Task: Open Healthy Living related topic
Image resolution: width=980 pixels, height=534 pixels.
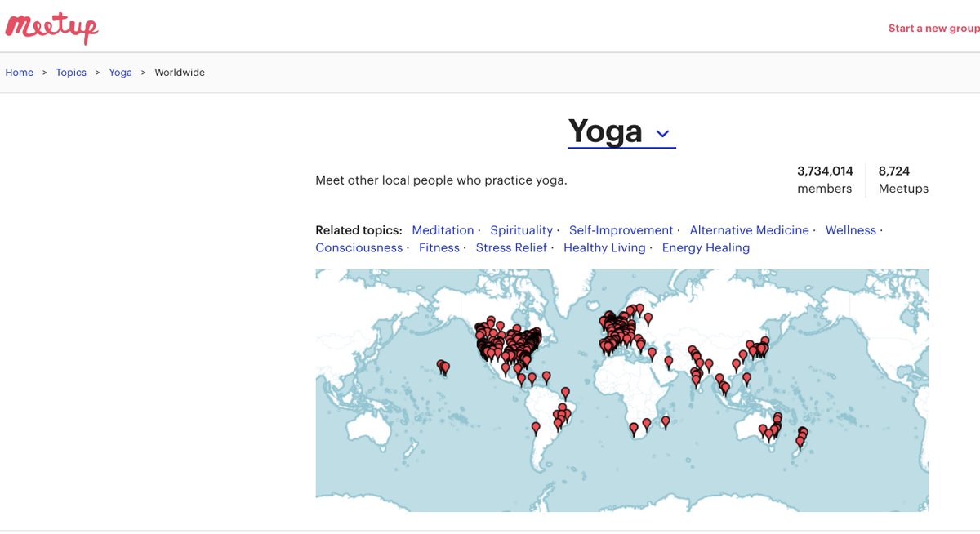Action: 604,247
